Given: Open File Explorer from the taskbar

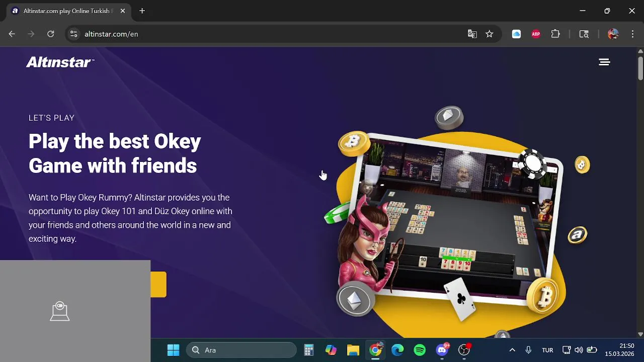Looking at the screenshot, I should [x=353, y=350].
